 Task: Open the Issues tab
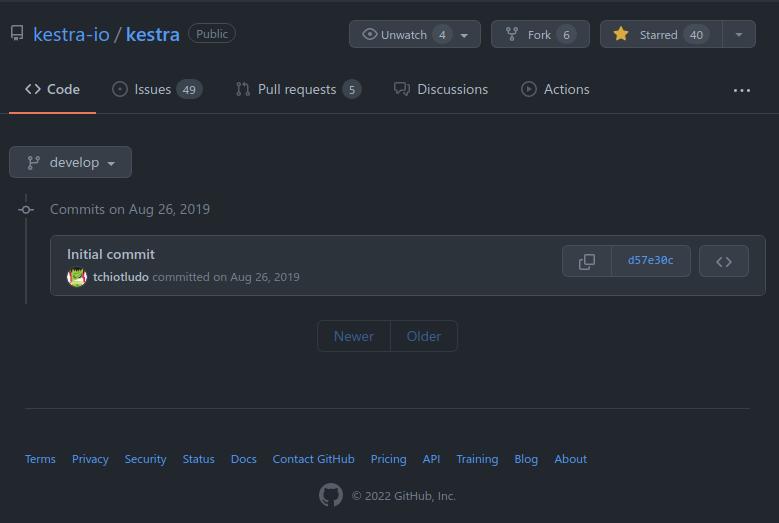156,89
